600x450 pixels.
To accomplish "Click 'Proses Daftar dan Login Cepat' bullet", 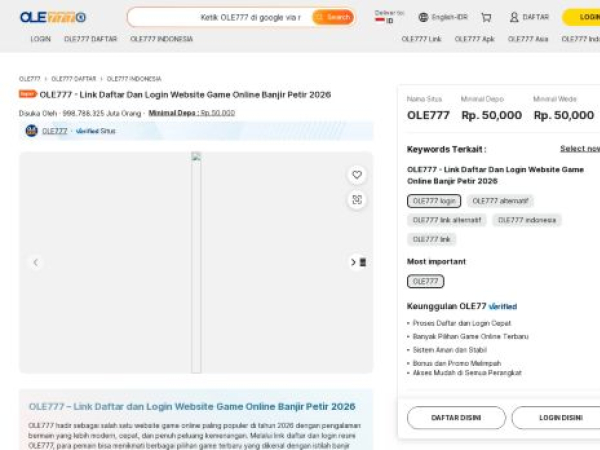I will click(462, 323).
